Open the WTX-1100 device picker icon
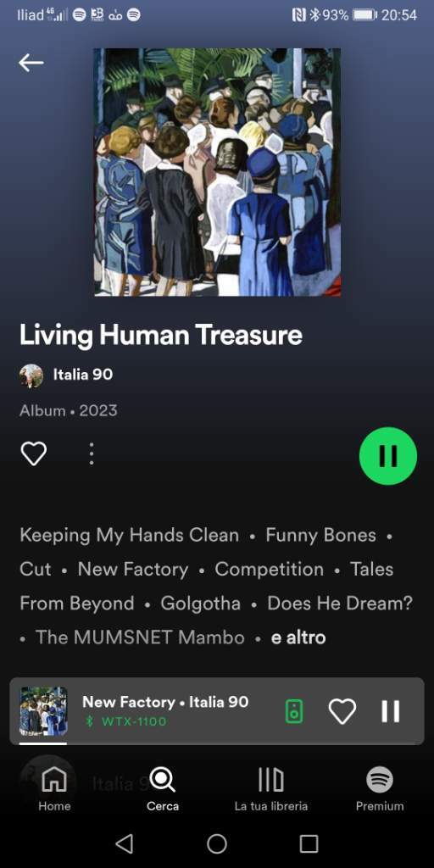The image size is (434, 868). 294,711
